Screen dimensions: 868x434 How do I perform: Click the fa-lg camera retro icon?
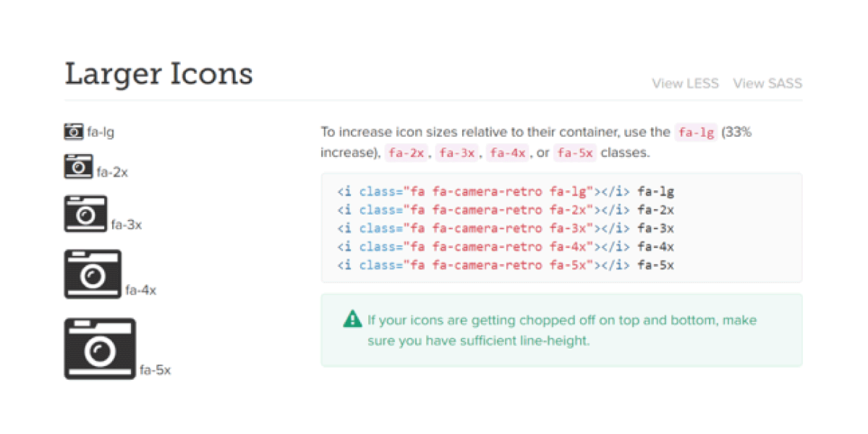74,132
